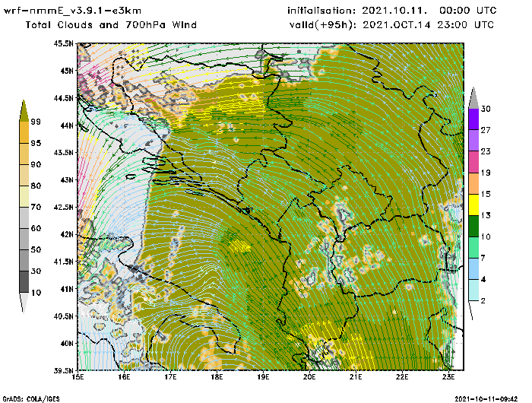Click the pink 19-23 wind speed swatch

473,162
